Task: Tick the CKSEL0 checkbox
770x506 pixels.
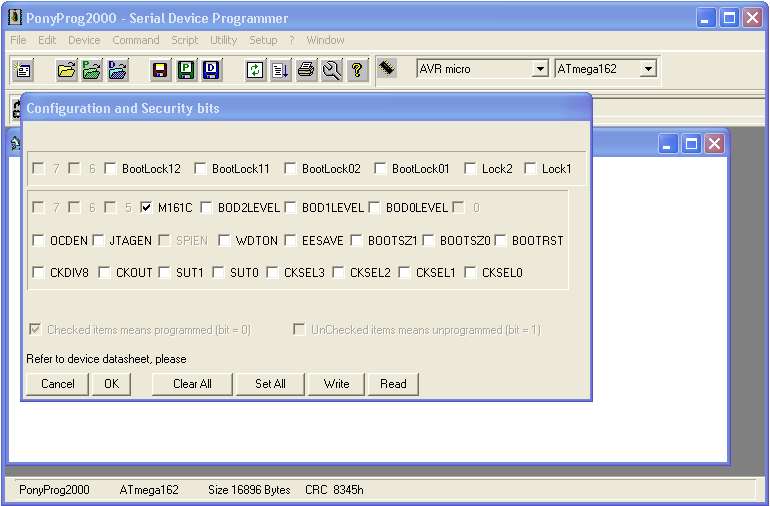Action: pyautogui.click(x=471, y=272)
